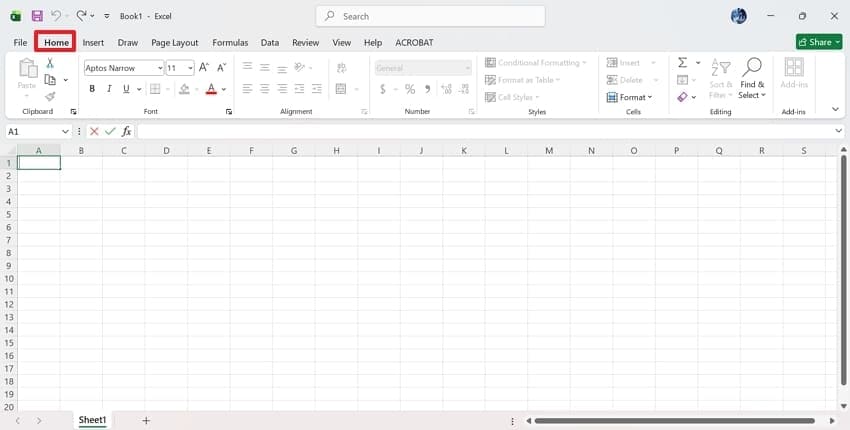Viewport: 850px width, 430px height.
Task: Click the Add-ins button
Action: 794,73
